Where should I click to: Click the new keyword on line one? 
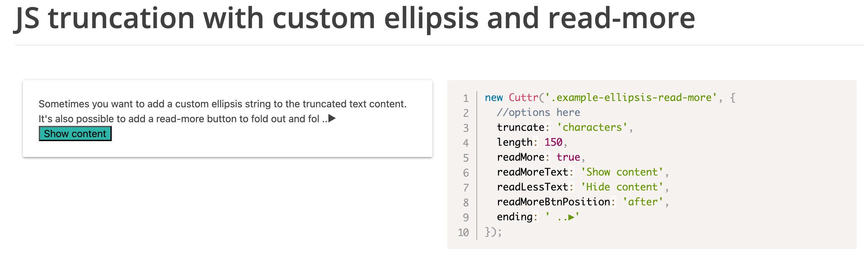click(x=494, y=98)
